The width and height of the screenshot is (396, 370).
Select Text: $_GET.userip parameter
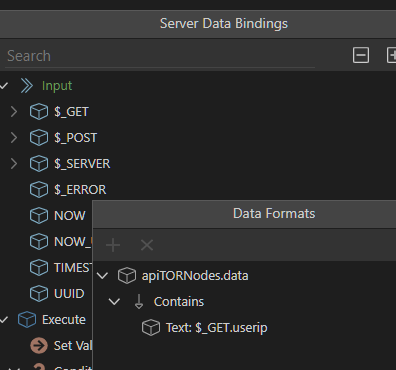pyautogui.click(x=217, y=328)
